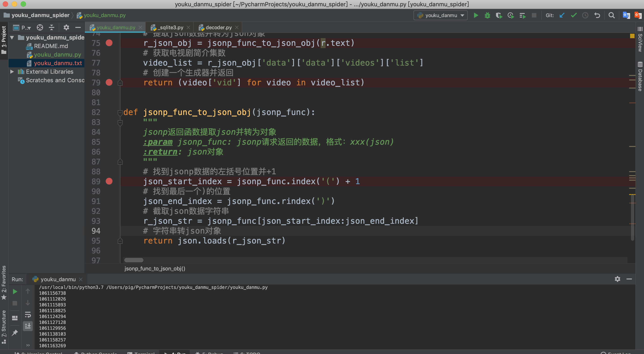This screenshot has height=354, width=644.
Task: Click the green Run button in toolbar
Action: click(x=476, y=15)
